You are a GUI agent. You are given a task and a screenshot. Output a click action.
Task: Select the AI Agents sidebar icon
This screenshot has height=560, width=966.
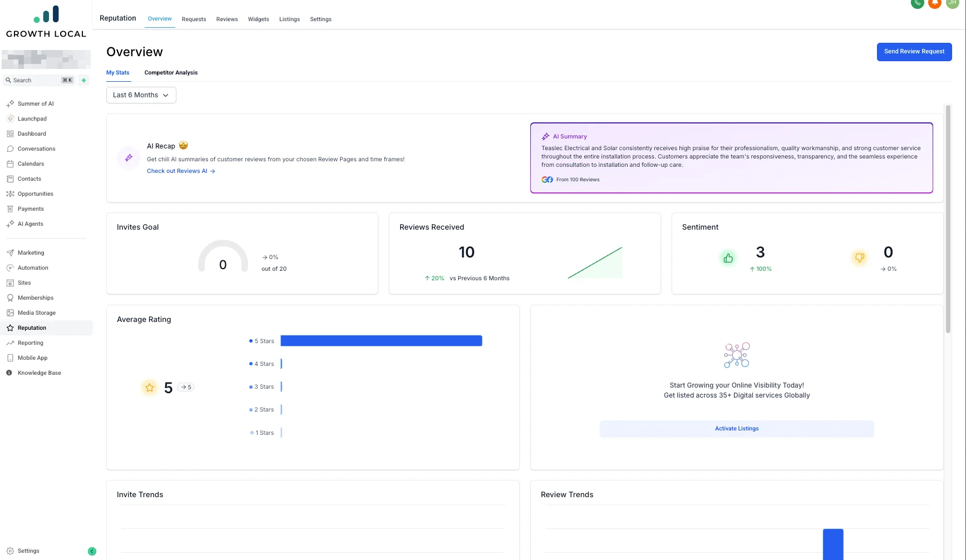point(10,224)
